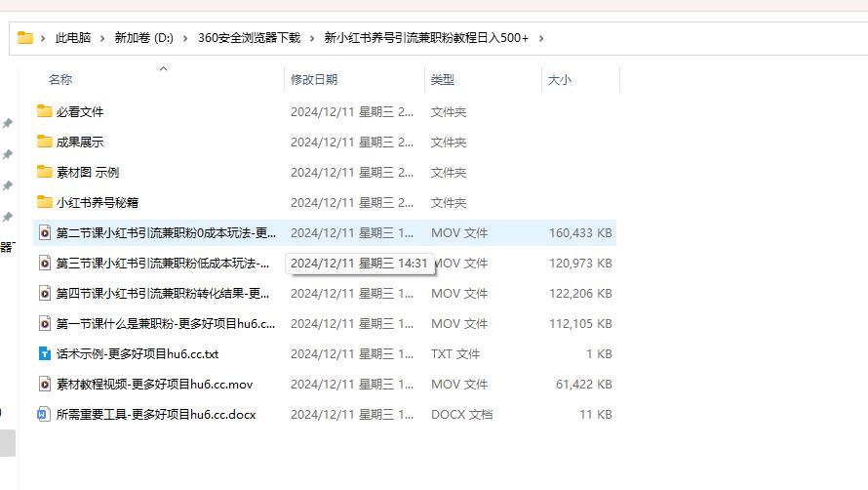Click the date cell of 所需重要工具 row

click(x=352, y=414)
